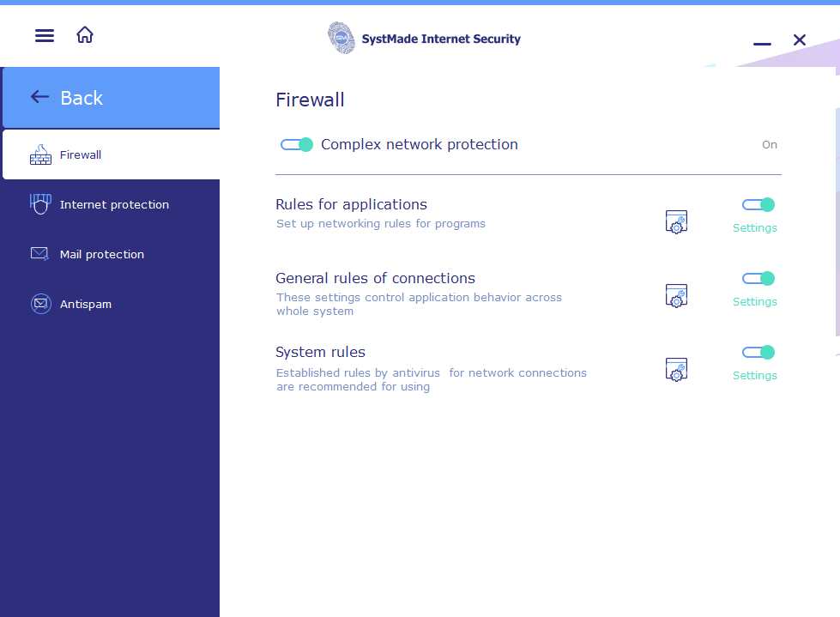The height and width of the screenshot is (617, 840).
Task: Open System rules gear icon
Action: pos(676,369)
